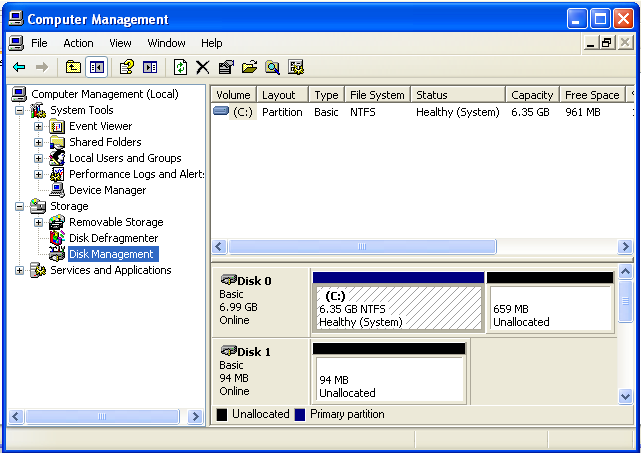Image resolution: width=641 pixels, height=453 pixels.
Task: Click the Open folder toolbar icon
Action: (249, 67)
